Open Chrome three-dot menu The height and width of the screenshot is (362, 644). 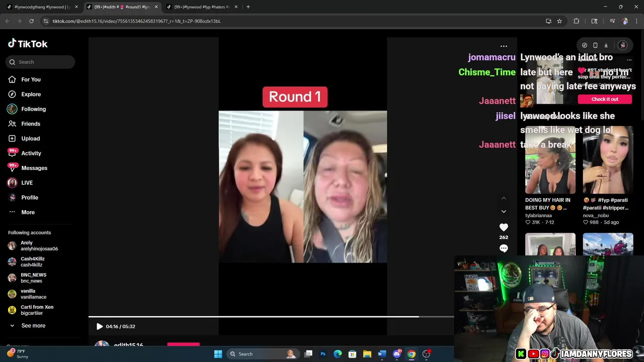(x=637, y=21)
